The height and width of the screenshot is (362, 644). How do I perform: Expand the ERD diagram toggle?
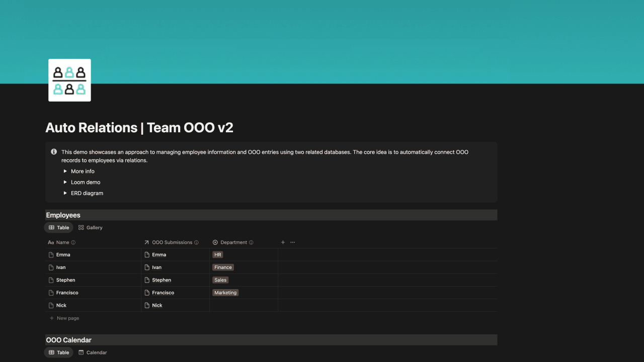pos(65,194)
